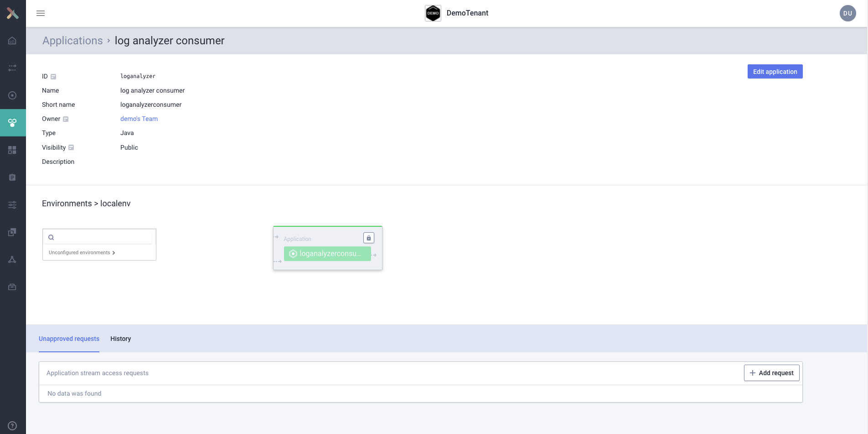Screen dimensions: 868x434
Task: Open the briefcase sidebar icon
Action: [12, 287]
